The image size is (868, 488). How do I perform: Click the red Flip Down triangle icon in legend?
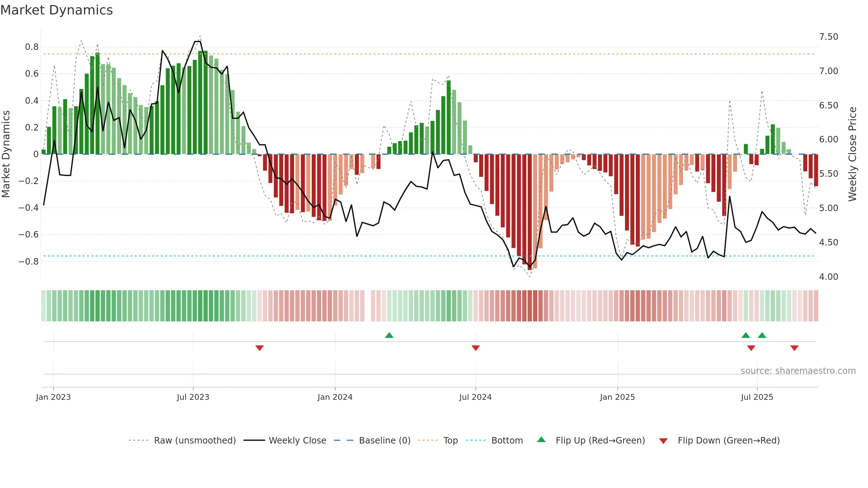pos(663,441)
